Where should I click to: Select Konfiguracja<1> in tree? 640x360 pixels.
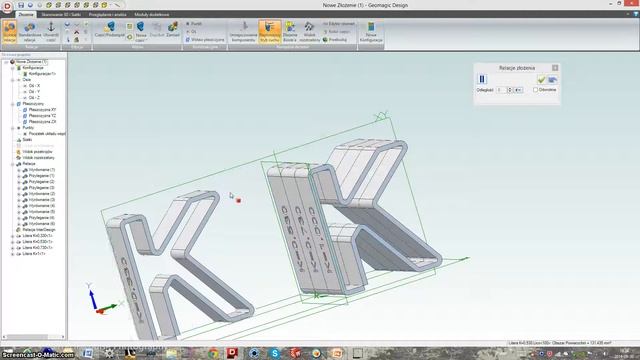(42, 74)
